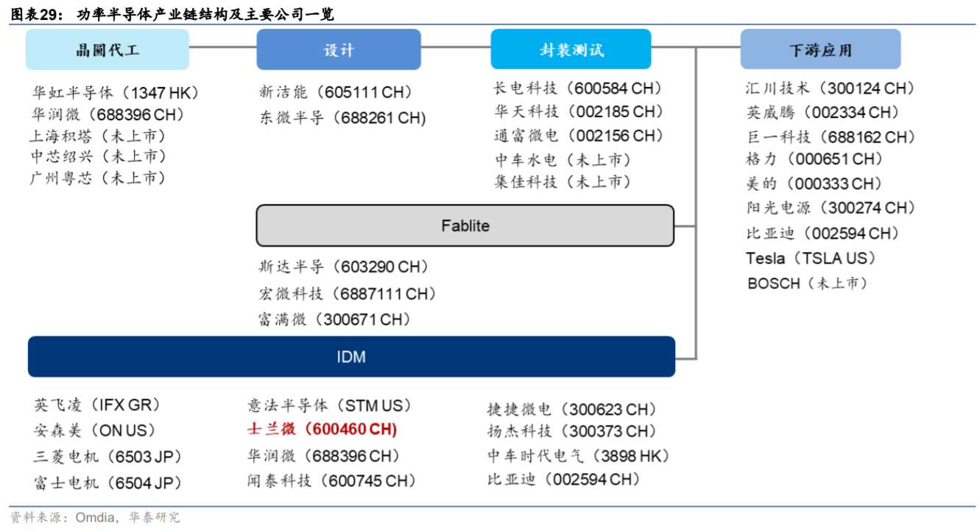Select 闻泰科技（600745 CH）entry
This screenshot has height=532, width=980.
[x=332, y=481]
